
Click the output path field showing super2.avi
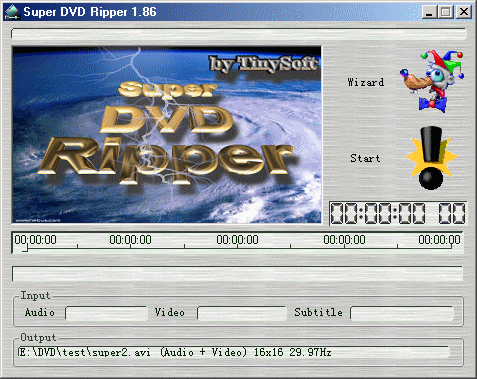click(234, 353)
